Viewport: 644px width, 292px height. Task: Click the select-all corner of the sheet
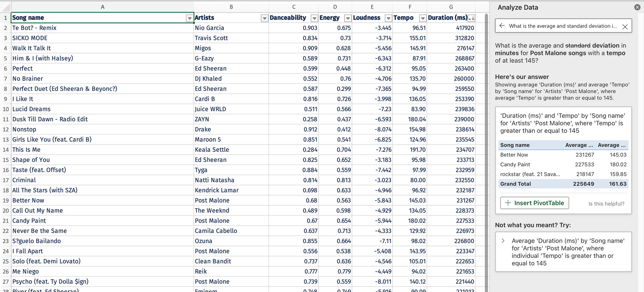[5, 7]
